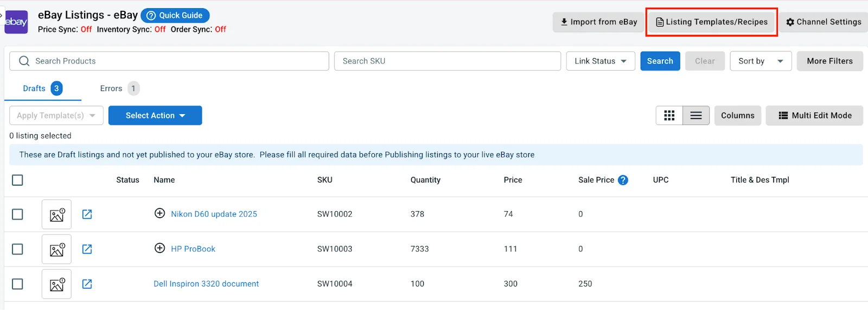Image resolution: width=868 pixels, height=310 pixels.
Task: Click HP ProBook image placeholder thumbnail
Action: click(x=56, y=249)
